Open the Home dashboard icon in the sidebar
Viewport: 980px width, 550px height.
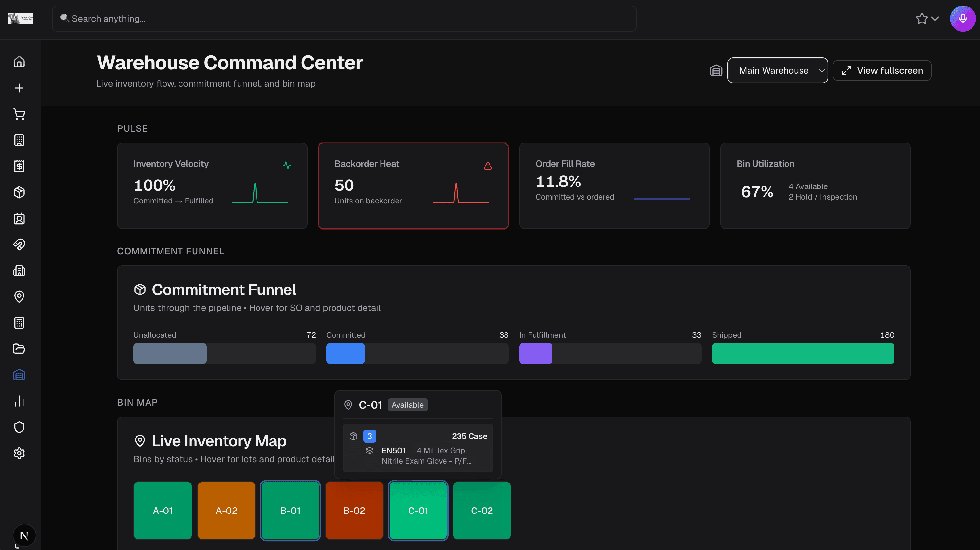pyautogui.click(x=19, y=62)
